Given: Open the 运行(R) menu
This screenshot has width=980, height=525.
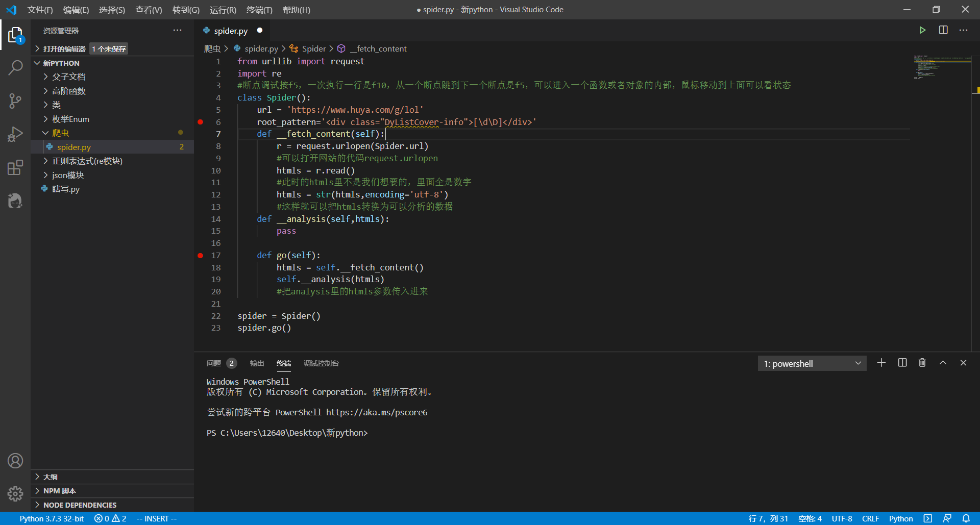Looking at the screenshot, I should 223,10.
